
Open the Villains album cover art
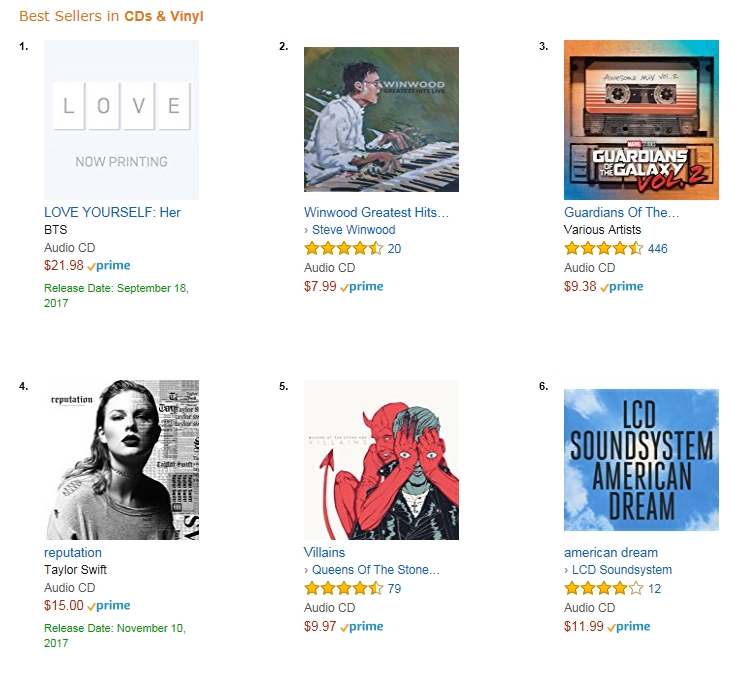(381, 460)
